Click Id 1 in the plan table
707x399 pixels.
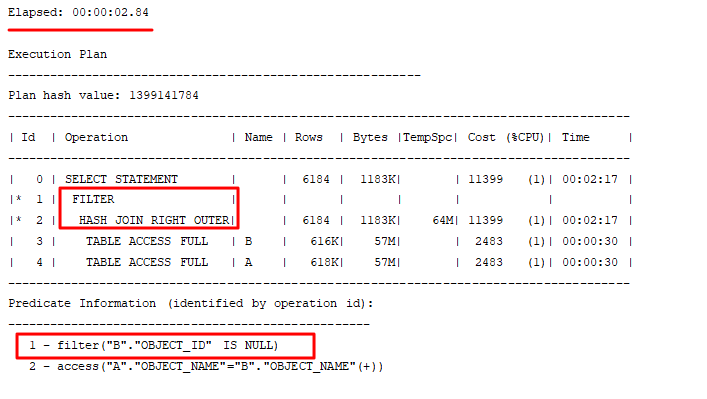tap(39, 199)
